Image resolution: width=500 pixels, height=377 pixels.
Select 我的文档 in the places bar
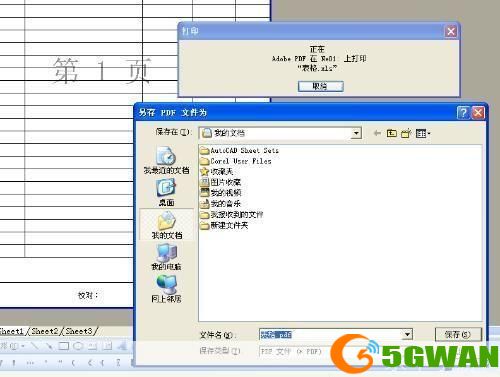click(x=166, y=225)
